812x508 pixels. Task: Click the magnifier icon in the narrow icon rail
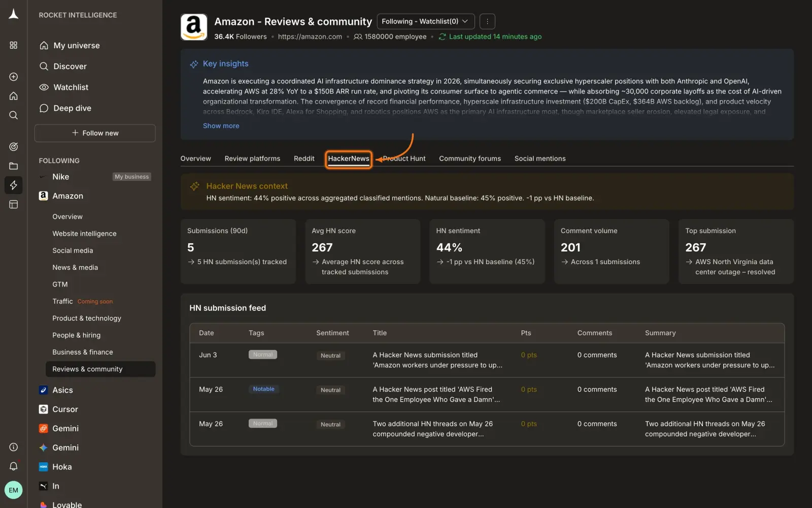click(x=14, y=115)
